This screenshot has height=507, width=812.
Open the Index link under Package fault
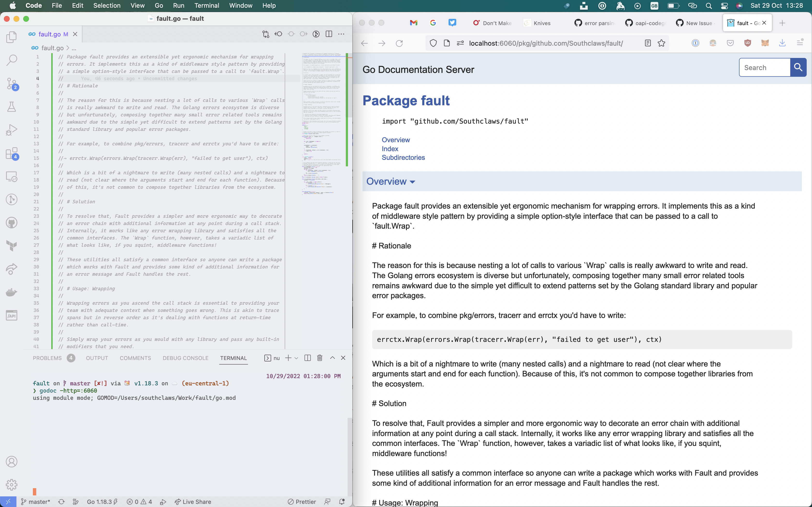pos(390,148)
